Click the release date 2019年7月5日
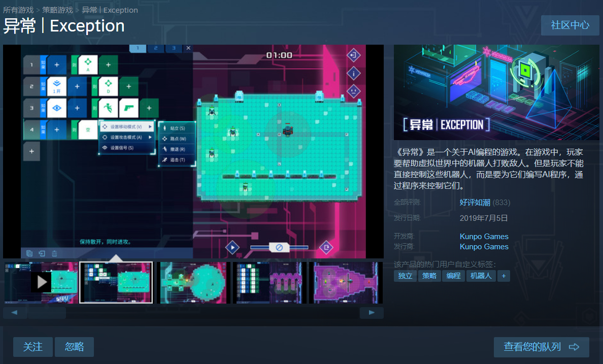The height and width of the screenshot is (364, 603). tap(483, 218)
